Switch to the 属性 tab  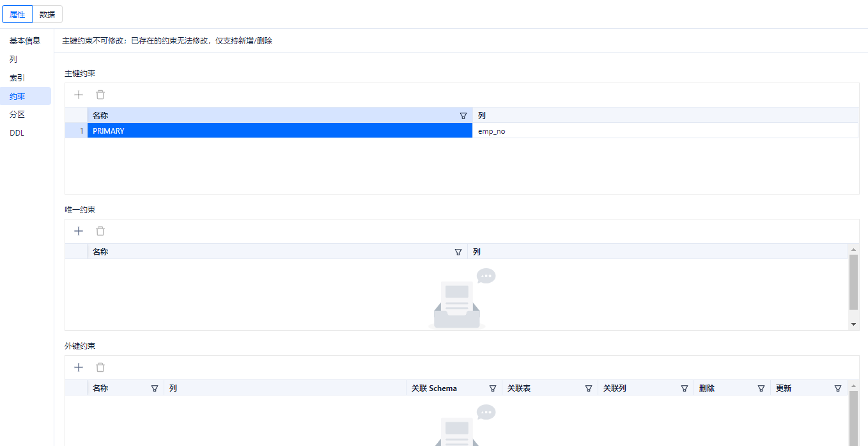pyautogui.click(x=17, y=14)
